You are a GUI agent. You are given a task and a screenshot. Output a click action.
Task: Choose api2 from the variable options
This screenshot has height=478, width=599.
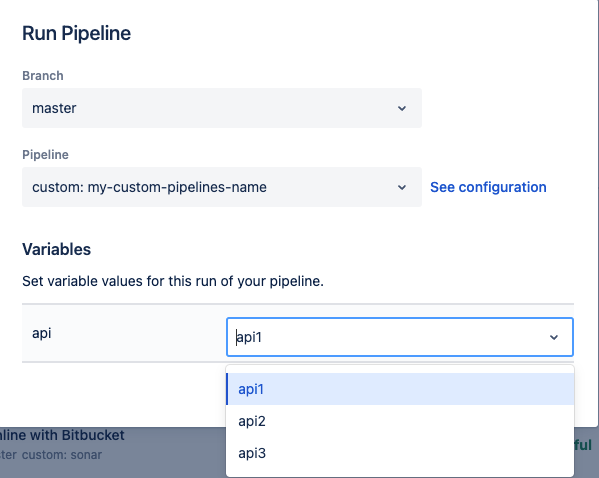coord(400,421)
